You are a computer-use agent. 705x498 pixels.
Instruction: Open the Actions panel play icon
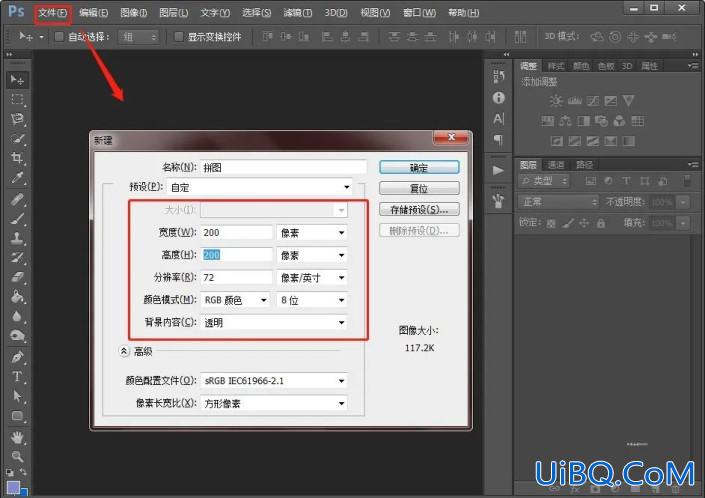pyautogui.click(x=498, y=170)
